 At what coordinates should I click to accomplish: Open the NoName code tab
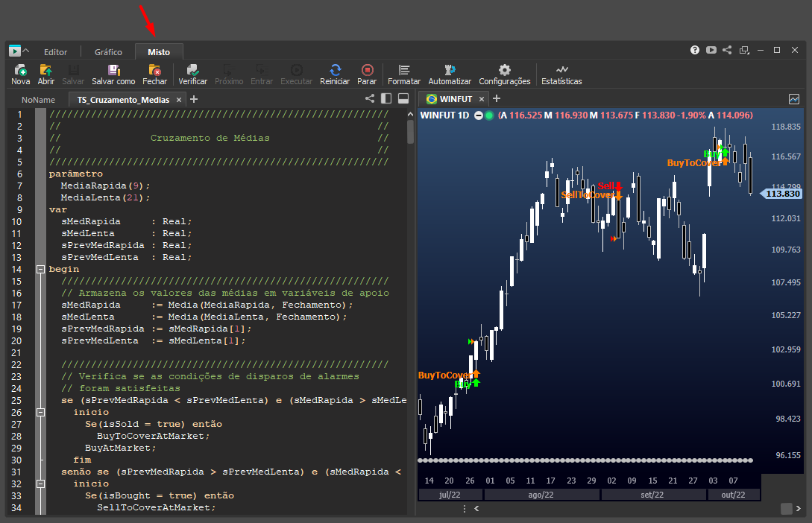point(38,99)
